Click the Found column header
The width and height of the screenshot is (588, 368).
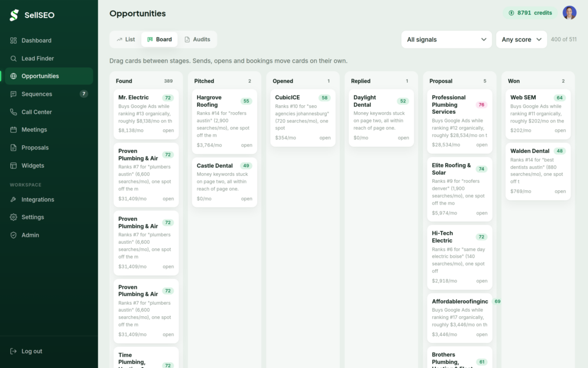pyautogui.click(x=124, y=81)
